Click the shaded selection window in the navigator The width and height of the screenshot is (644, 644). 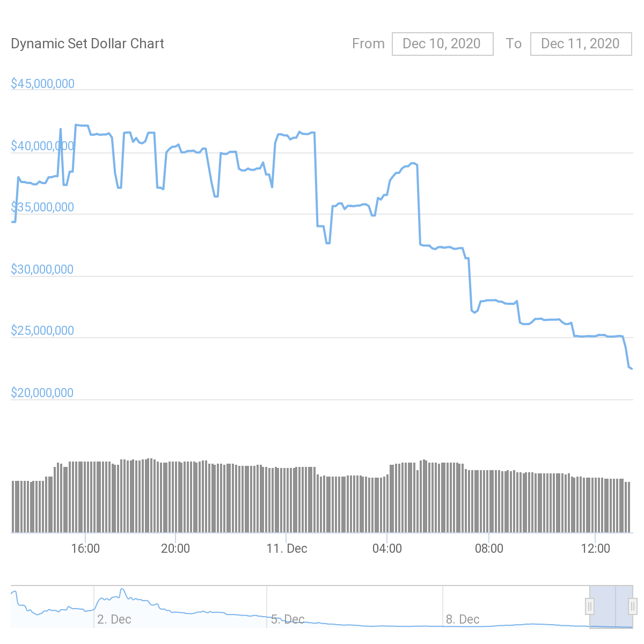coord(611,606)
